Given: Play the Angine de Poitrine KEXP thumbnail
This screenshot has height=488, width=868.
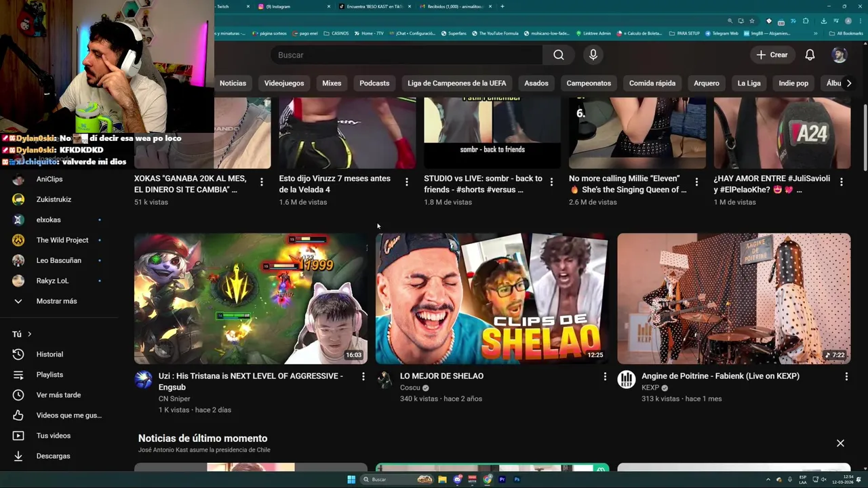Looking at the screenshot, I should point(734,299).
